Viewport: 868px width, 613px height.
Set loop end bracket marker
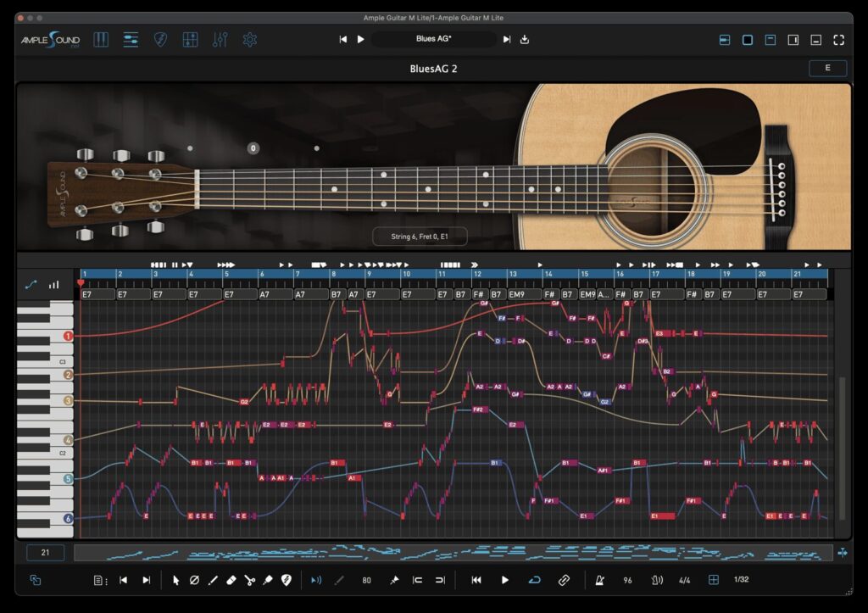tap(440, 580)
